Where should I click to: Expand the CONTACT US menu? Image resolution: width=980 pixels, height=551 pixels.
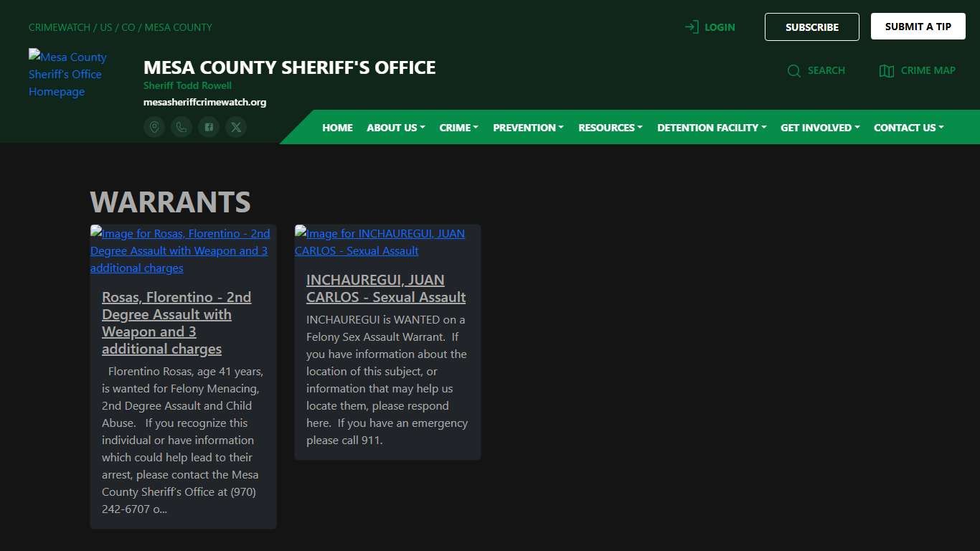pyautogui.click(x=908, y=127)
